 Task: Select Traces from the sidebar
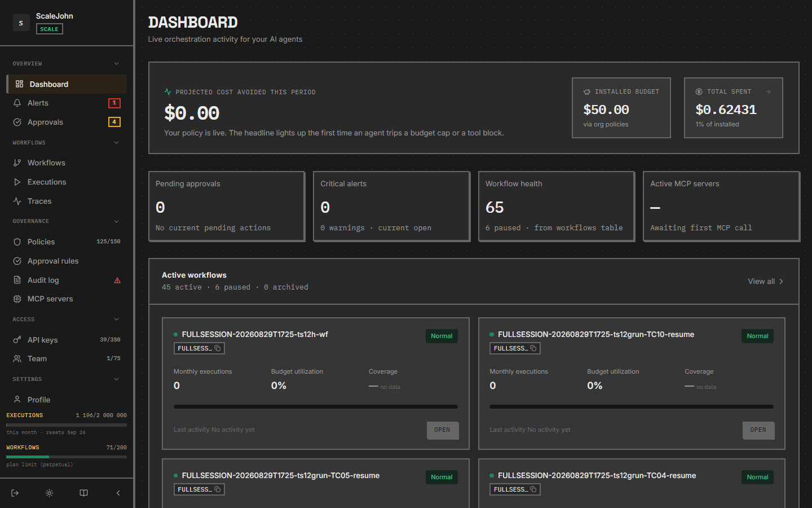coord(67,201)
